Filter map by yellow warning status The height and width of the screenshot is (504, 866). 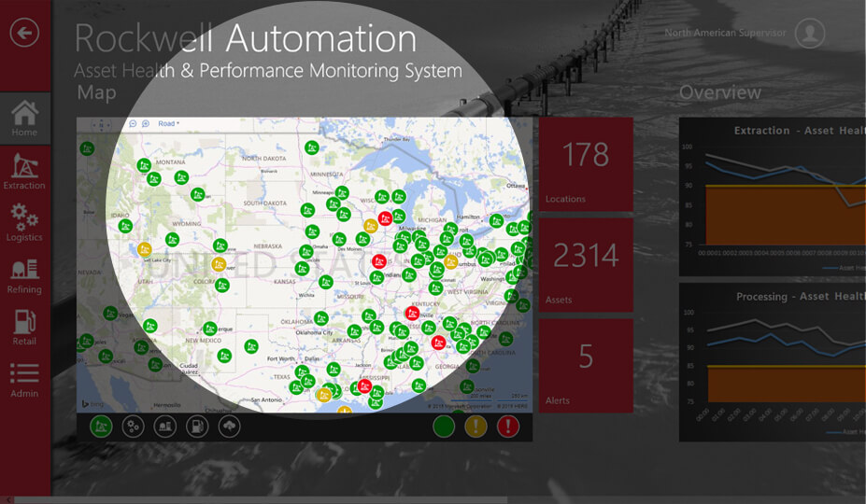point(476,427)
